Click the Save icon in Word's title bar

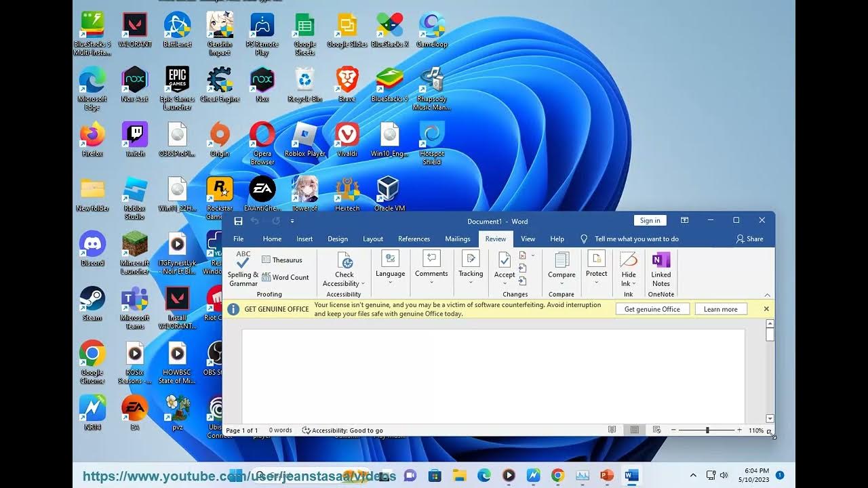tap(238, 221)
